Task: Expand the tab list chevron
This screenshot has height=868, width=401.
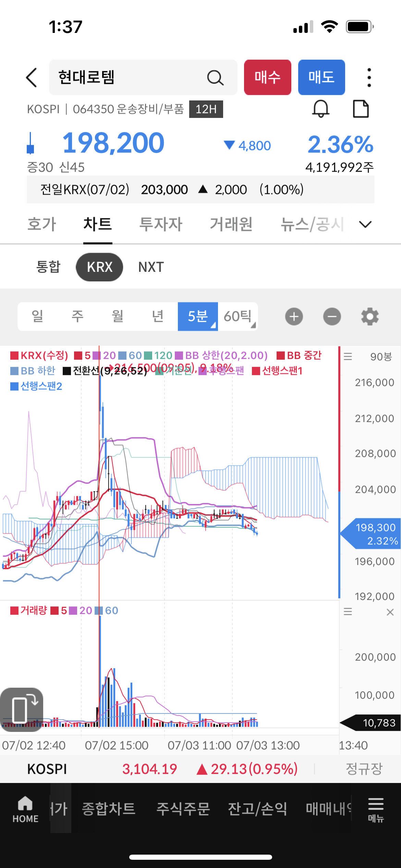Action: (365, 224)
